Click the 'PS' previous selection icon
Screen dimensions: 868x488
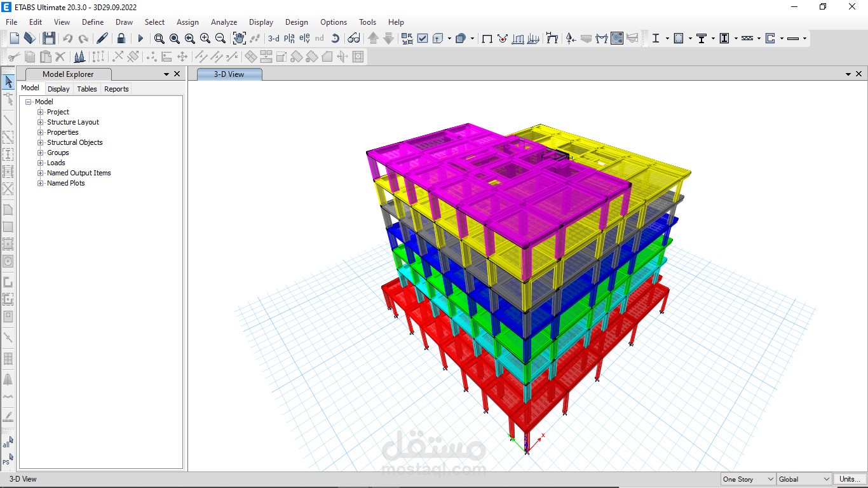click(x=8, y=459)
